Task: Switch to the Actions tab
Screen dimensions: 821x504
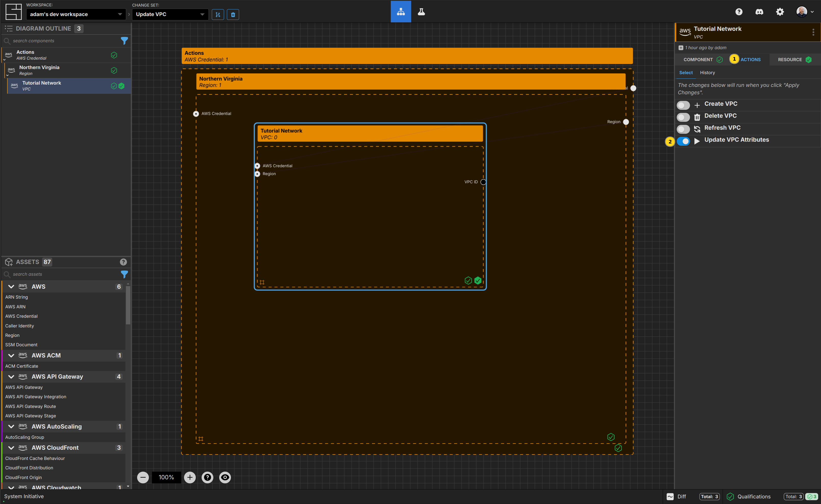Action: 750,60
